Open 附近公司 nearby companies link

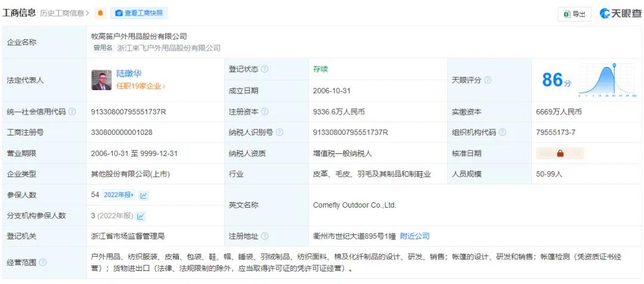coord(414,236)
